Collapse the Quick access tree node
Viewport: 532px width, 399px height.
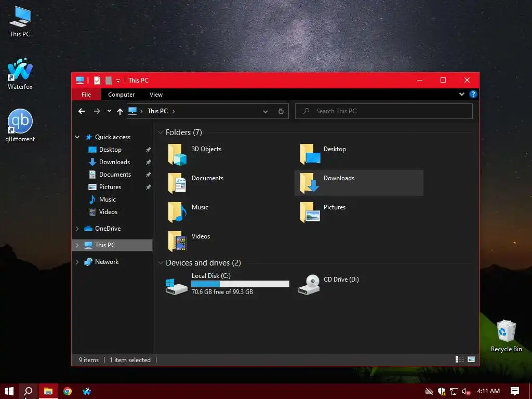point(77,137)
